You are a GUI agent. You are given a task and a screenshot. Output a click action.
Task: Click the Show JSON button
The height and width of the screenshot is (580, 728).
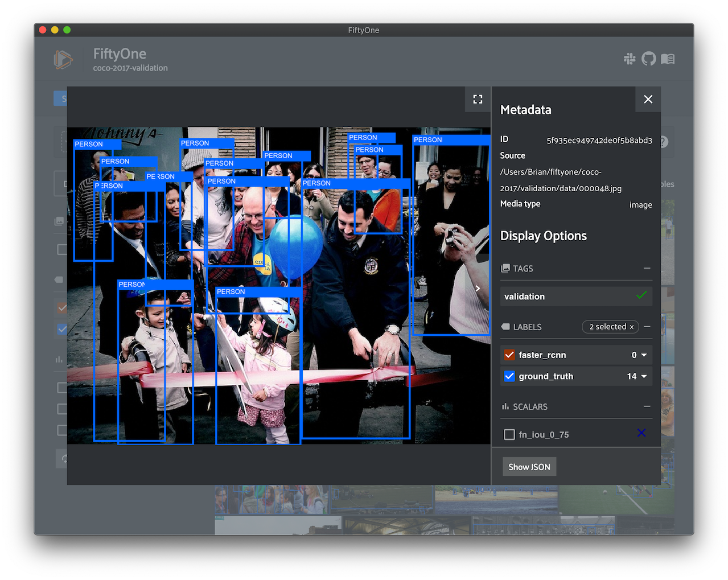[529, 466]
